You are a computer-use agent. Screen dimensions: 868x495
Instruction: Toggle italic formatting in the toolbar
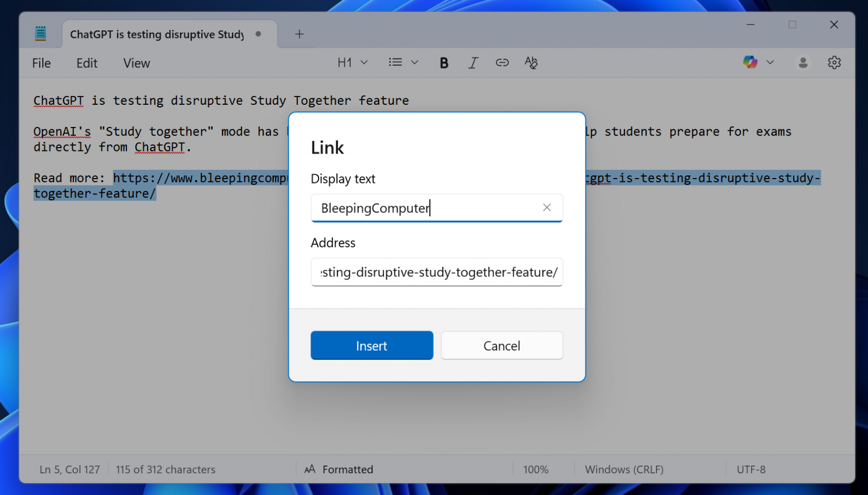pos(473,62)
